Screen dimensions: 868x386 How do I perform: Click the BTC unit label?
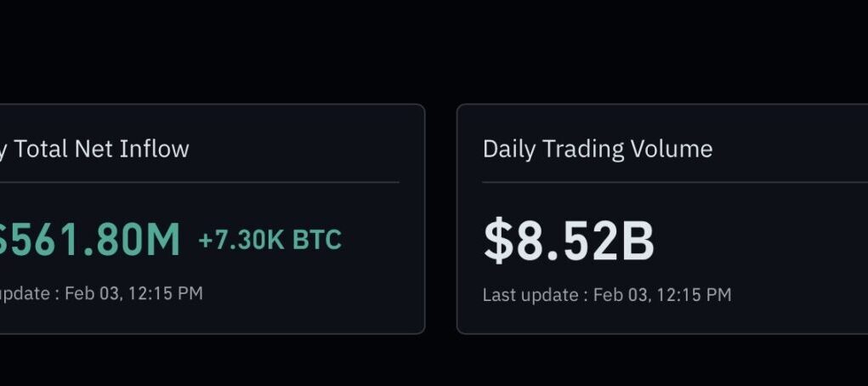tap(317, 241)
